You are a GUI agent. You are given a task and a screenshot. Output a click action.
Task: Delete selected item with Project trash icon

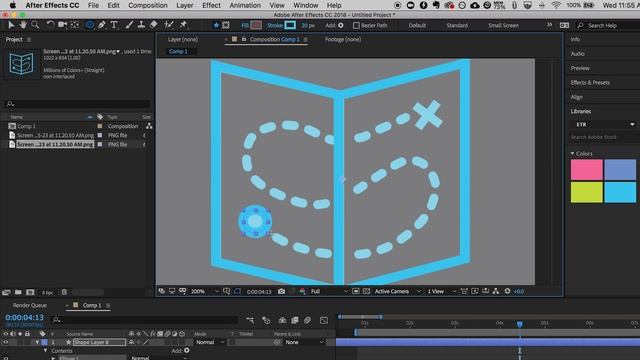pos(64,292)
